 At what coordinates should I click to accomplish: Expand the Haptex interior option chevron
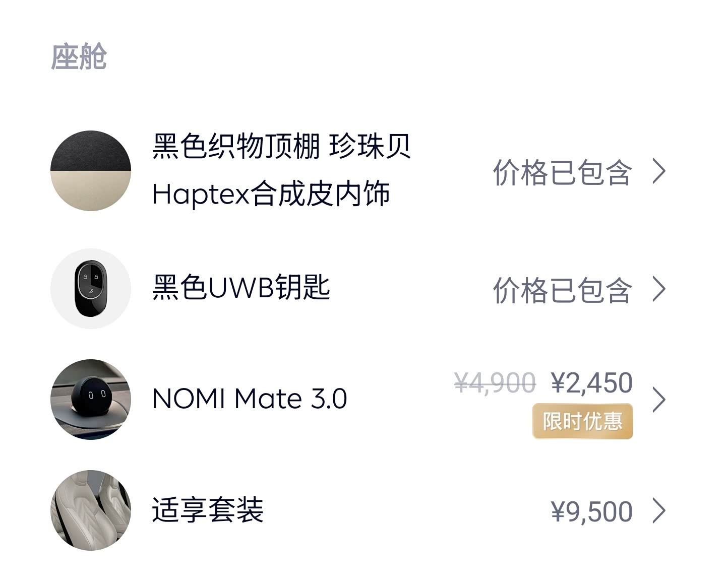coord(658,172)
